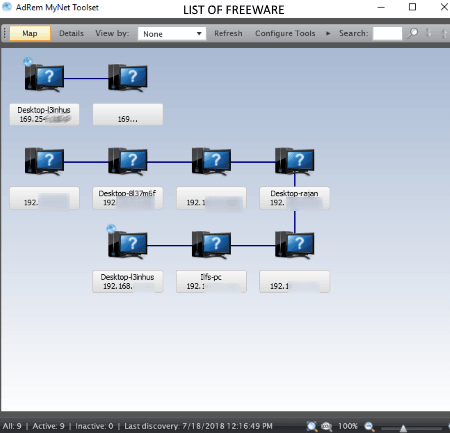Click zoom to fit icon in status bar

311,426
